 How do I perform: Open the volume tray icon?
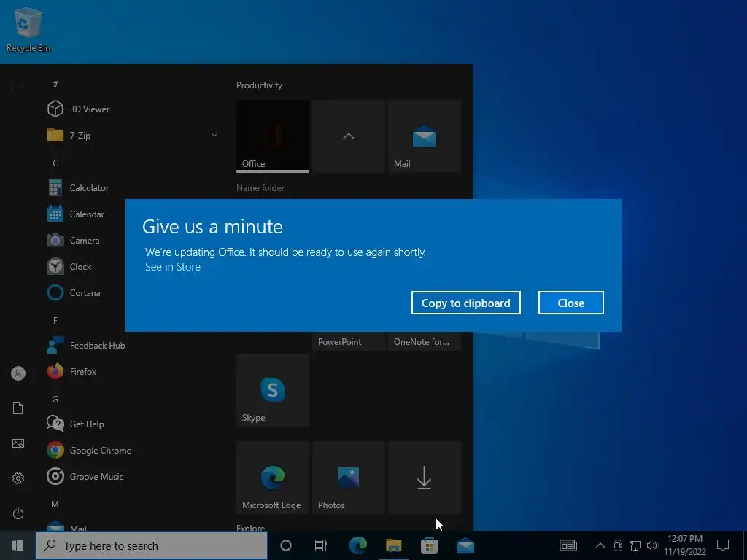point(652,545)
